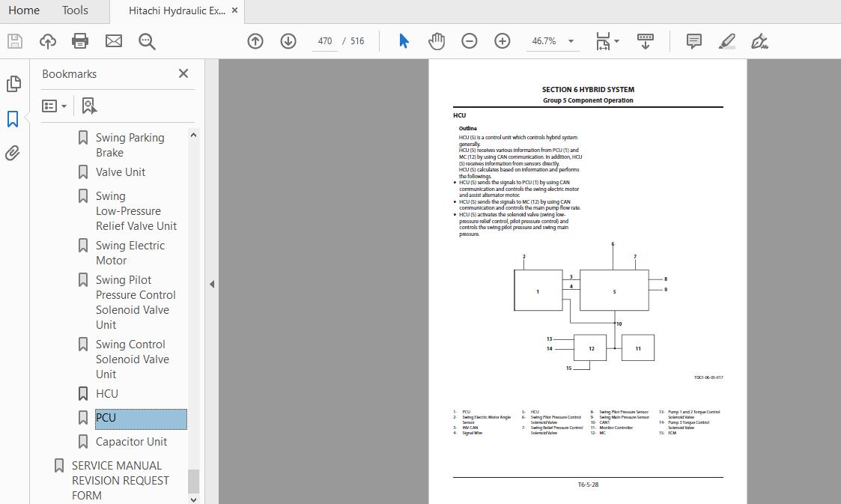Click the Zoom in plus icon
Screen dimensions: 841x504
502,41
